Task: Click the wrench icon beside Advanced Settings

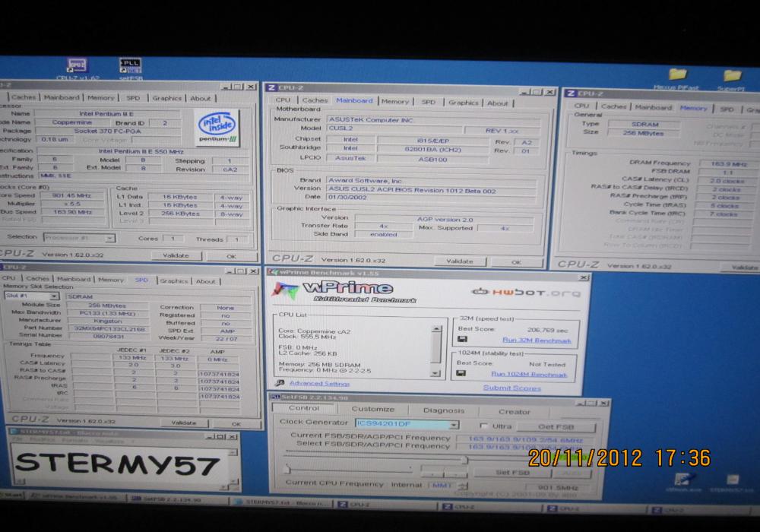Action: (x=280, y=383)
